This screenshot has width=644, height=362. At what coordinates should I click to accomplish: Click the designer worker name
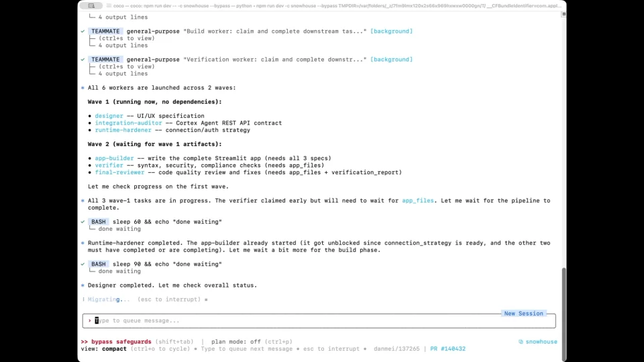pos(109,116)
